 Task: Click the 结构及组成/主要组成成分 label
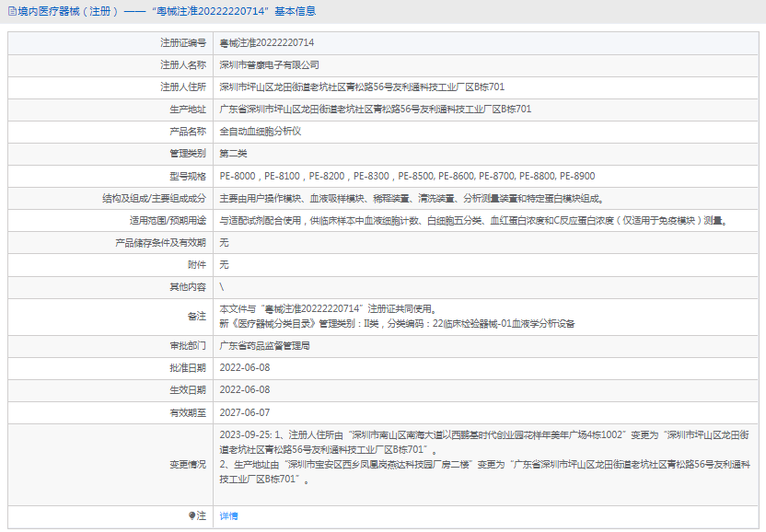tap(155, 198)
